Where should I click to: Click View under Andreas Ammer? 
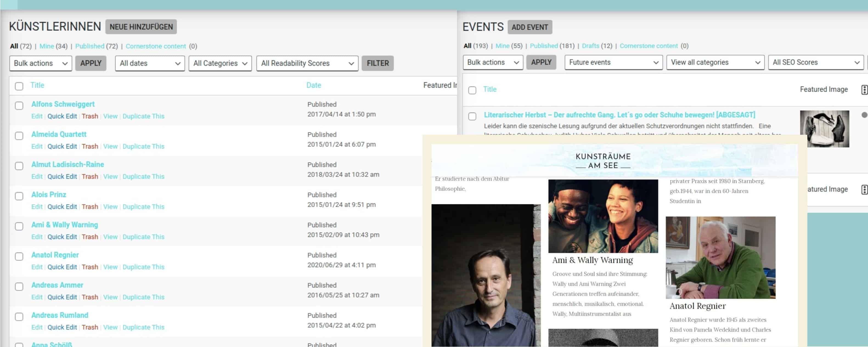coord(110,297)
